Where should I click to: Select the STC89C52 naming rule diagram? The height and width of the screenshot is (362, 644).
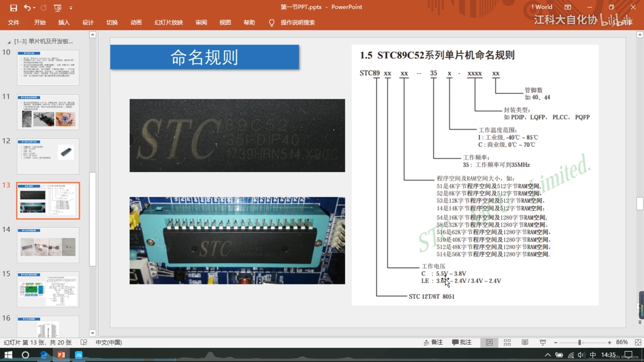point(475,175)
